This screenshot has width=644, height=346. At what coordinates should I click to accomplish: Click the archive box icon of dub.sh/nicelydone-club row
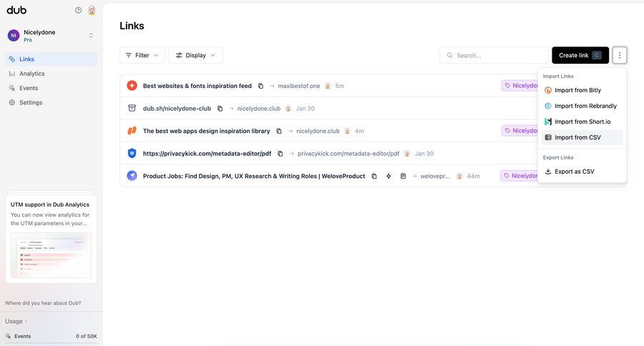coord(132,108)
